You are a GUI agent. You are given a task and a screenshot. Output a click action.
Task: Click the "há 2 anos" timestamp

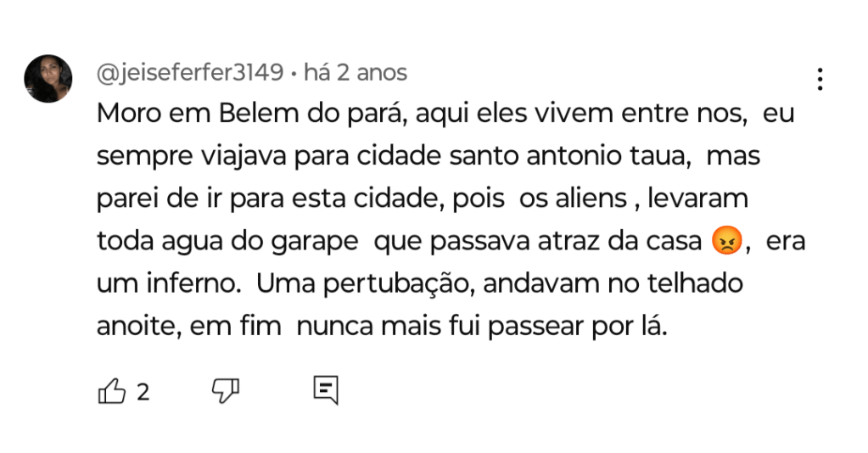355,73
